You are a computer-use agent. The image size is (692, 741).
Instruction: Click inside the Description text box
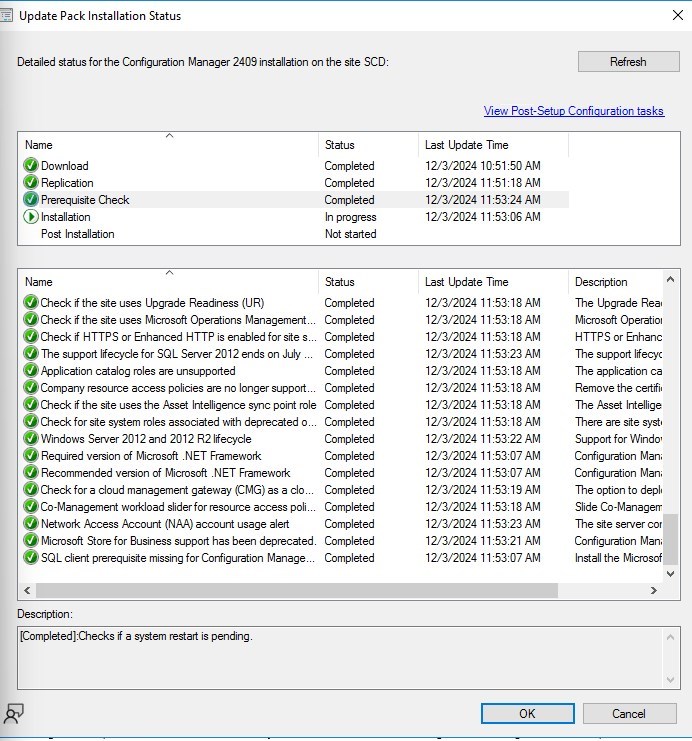pos(340,658)
